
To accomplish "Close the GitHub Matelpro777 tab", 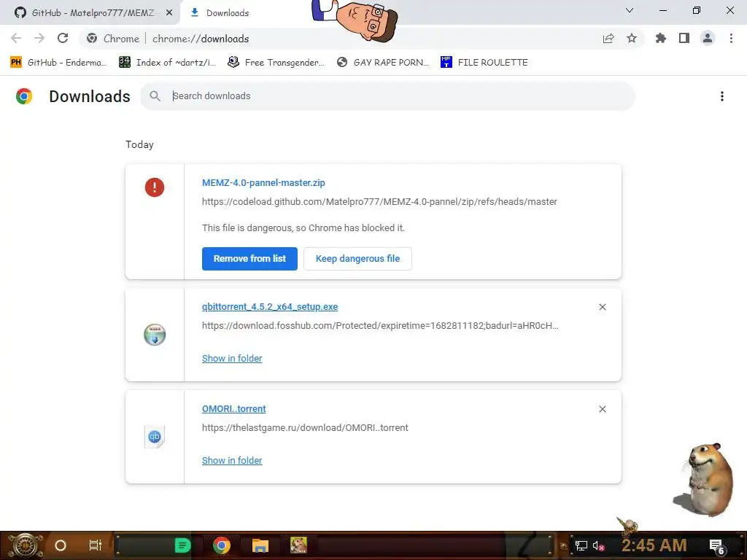I will [169, 13].
